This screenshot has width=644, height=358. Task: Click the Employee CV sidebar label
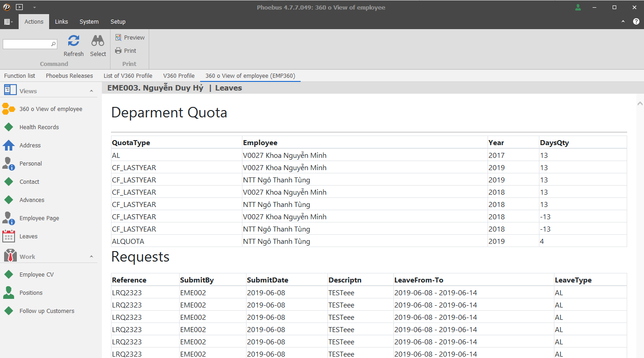pyautogui.click(x=36, y=275)
